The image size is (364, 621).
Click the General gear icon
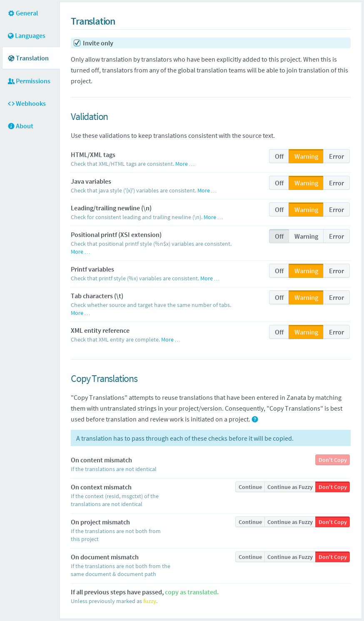tap(11, 13)
